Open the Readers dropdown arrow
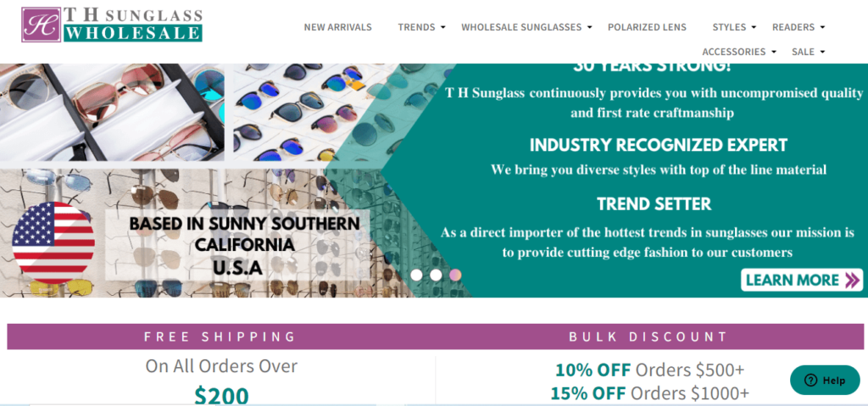 [822, 27]
